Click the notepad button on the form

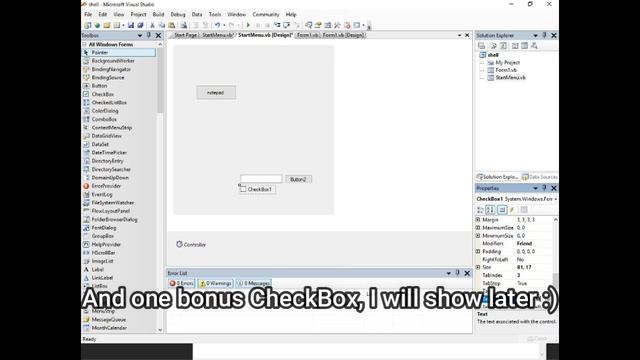point(216,93)
